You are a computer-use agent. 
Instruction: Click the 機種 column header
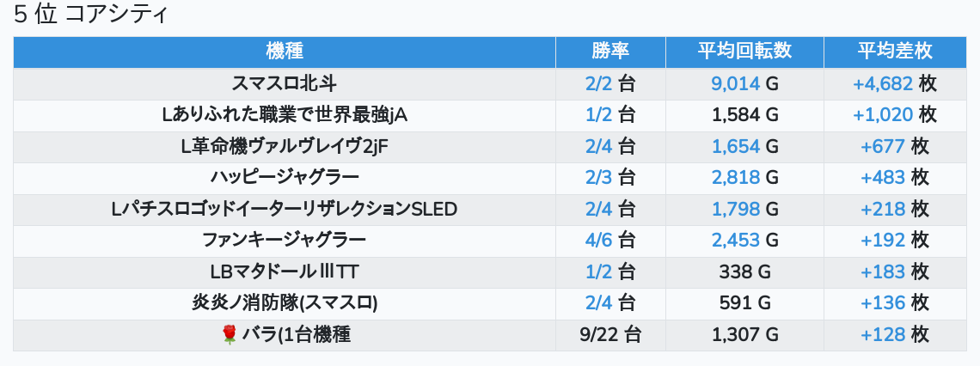pyautogui.click(x=285, y=52)
